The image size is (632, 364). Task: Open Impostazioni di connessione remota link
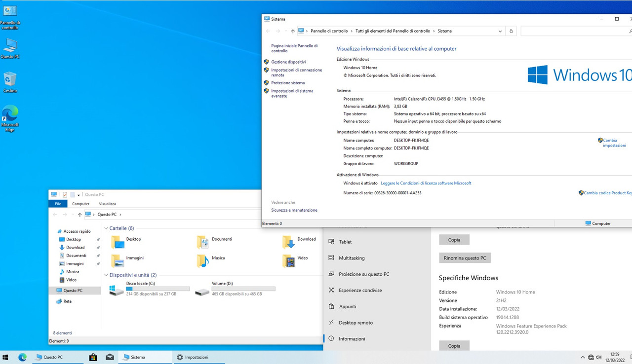296,73
